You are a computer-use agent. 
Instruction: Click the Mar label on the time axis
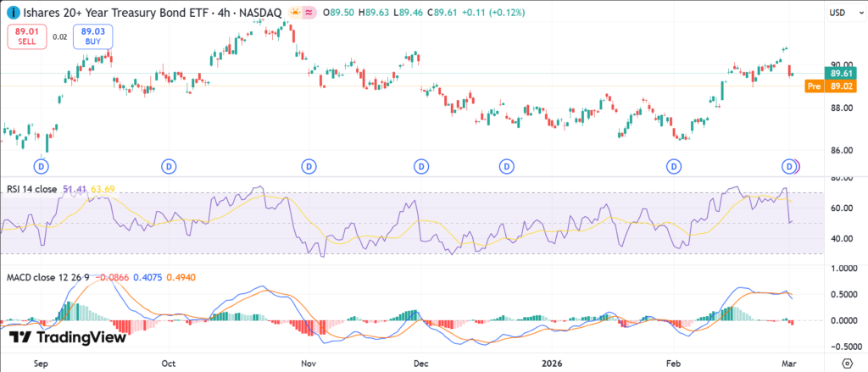tap(788, 364)
